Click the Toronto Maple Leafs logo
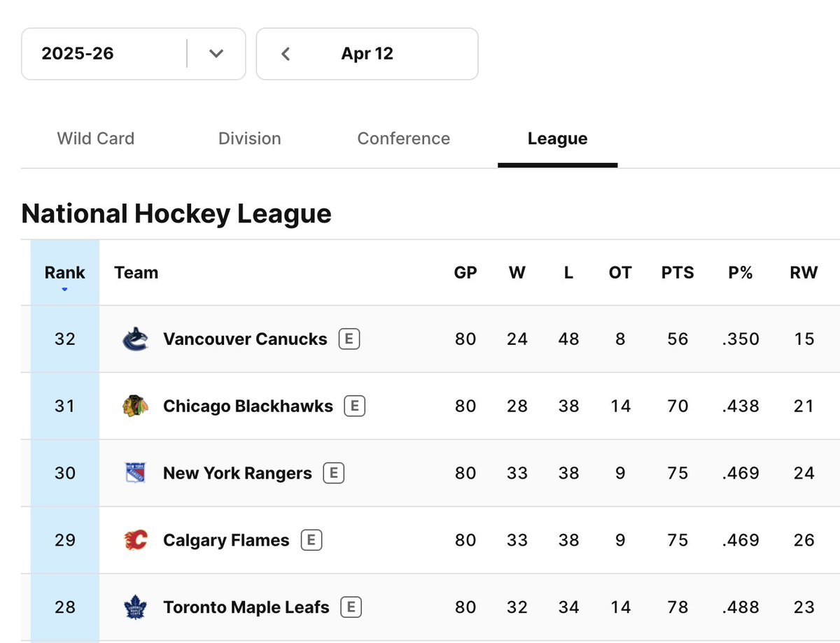The width and height of the screenshot is (840, 643). [x=135, y=608]
